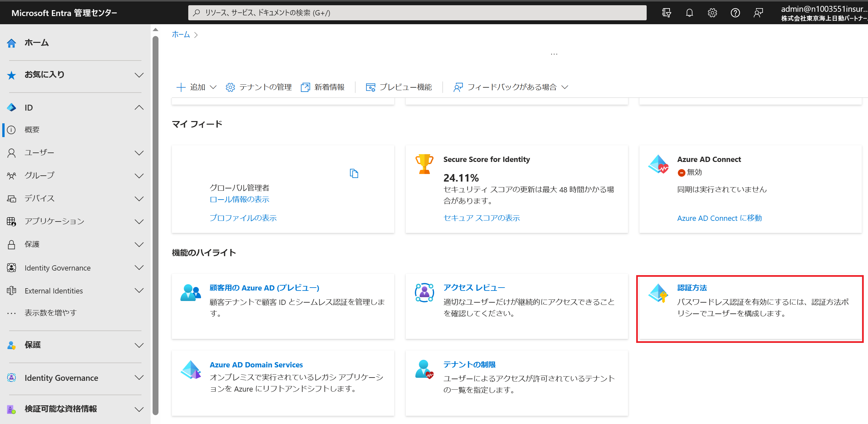Viewport: 868px width, 424px height.
Task: Open 新着情報 in the toolbar
Action: [323, 87]
